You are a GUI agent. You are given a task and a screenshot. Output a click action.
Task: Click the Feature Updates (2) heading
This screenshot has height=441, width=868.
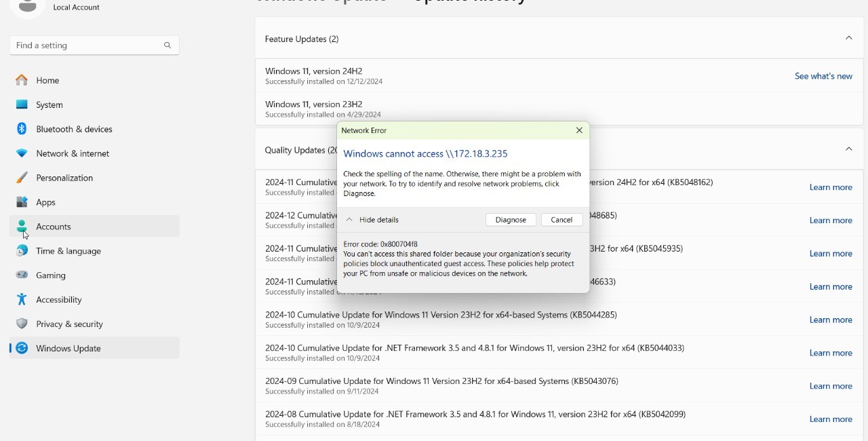coord(302,39)
